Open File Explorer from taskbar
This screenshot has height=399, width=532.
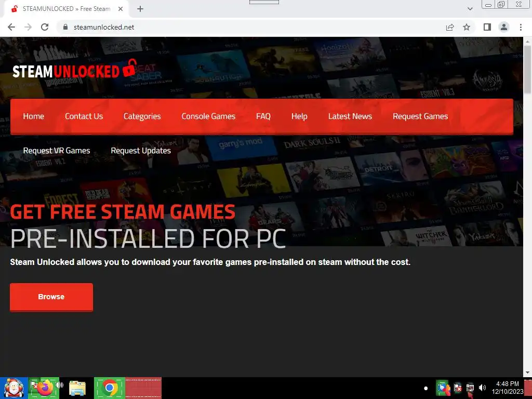tap(77, 388)
